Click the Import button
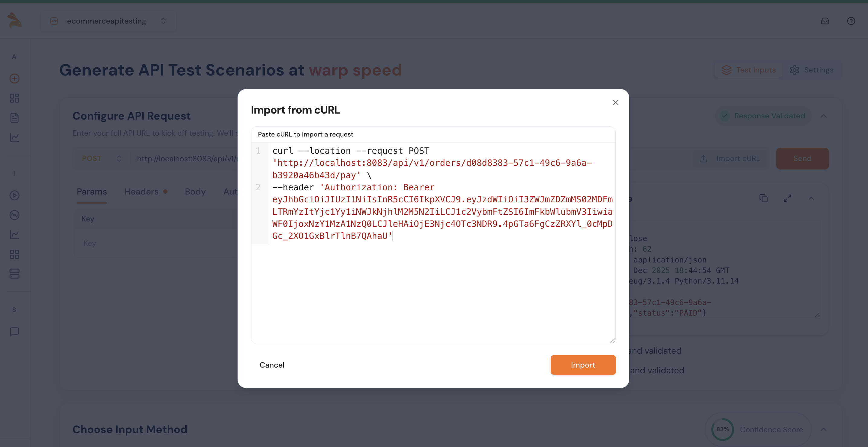Viewport: 868px width, 447px height. coord(583,365)
